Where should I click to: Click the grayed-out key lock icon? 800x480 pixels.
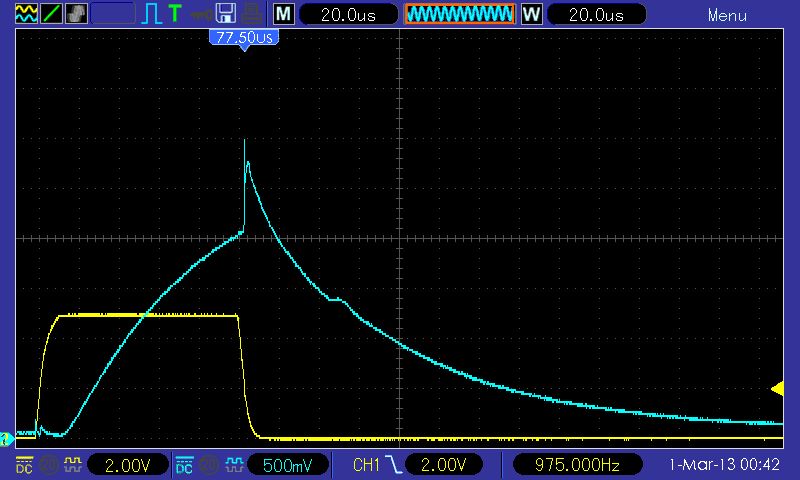click(201, 14)
